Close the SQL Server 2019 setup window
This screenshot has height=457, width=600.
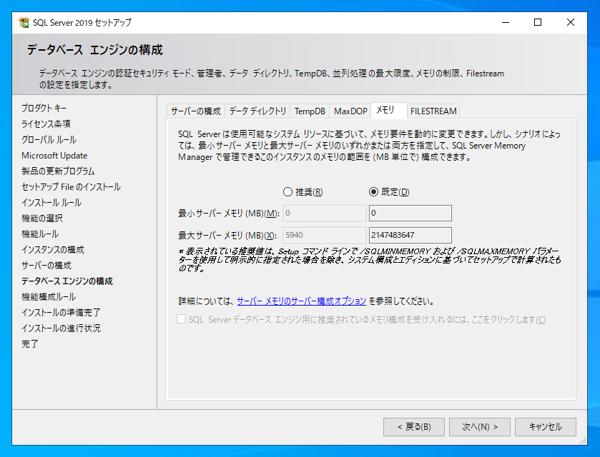coord(570,23)
